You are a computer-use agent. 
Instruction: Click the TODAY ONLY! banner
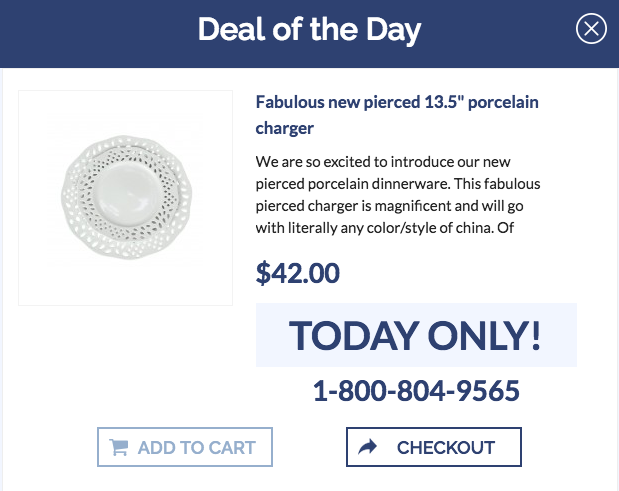point(415,335)
